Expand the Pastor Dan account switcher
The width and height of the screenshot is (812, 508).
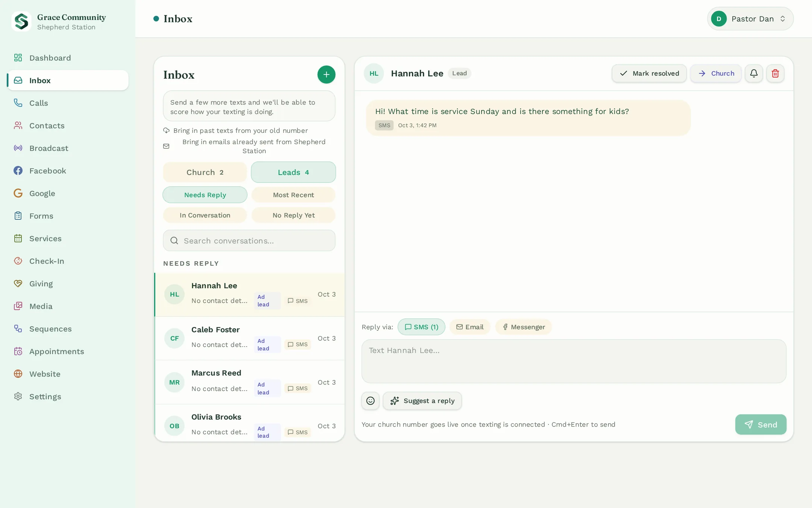click(750, 19)
